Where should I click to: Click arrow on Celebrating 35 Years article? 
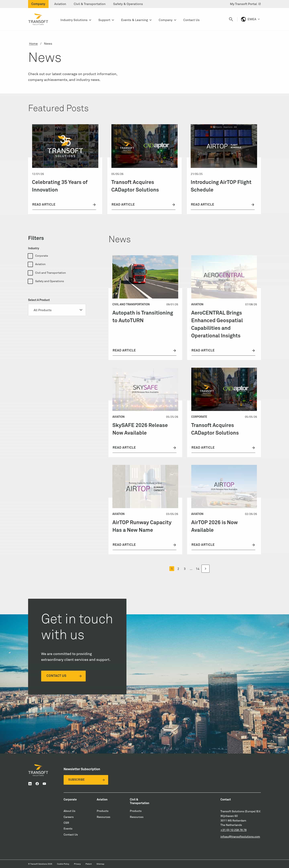click(x=94, y=205)
